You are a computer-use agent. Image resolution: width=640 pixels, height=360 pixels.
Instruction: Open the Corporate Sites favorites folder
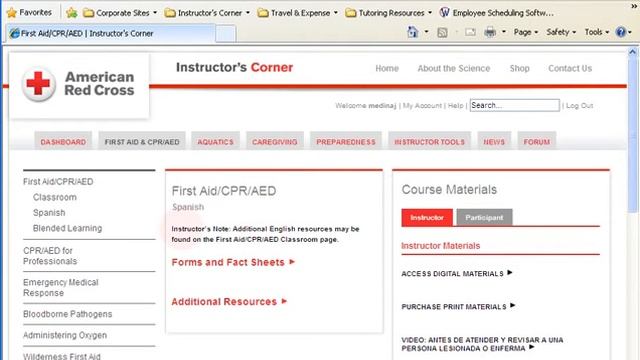(x=120, y=13)
